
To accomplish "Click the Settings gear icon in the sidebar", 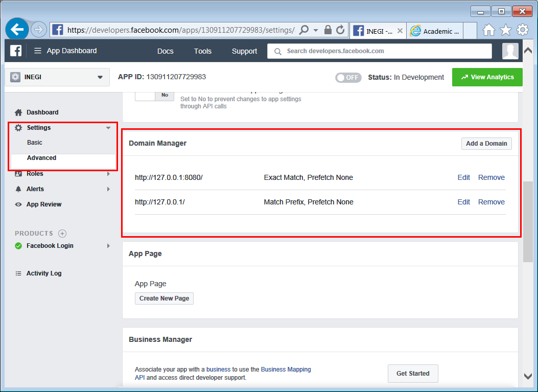I will pos(18,128).
